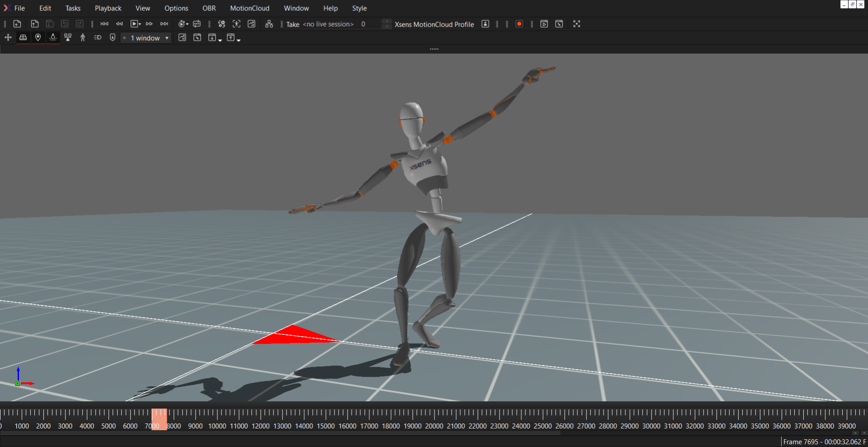Toggle the shield person icon
The image size is (868, 447).
(113, 38)
